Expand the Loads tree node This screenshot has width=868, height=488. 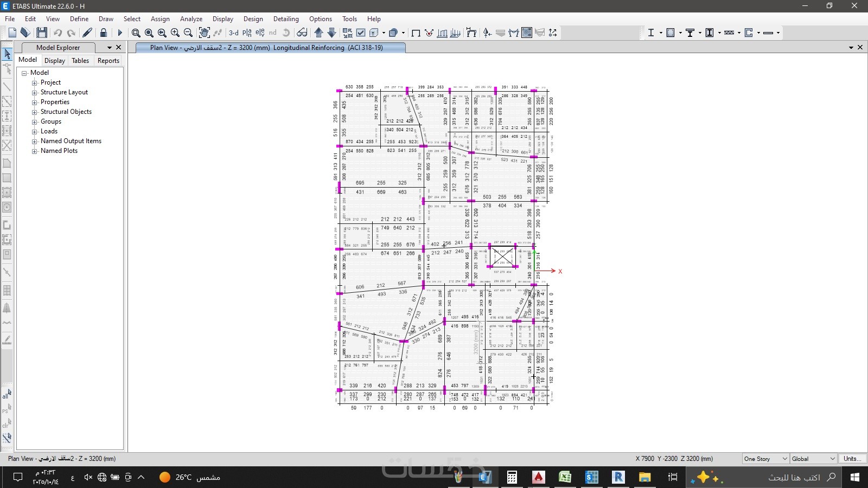coord(35,131)
